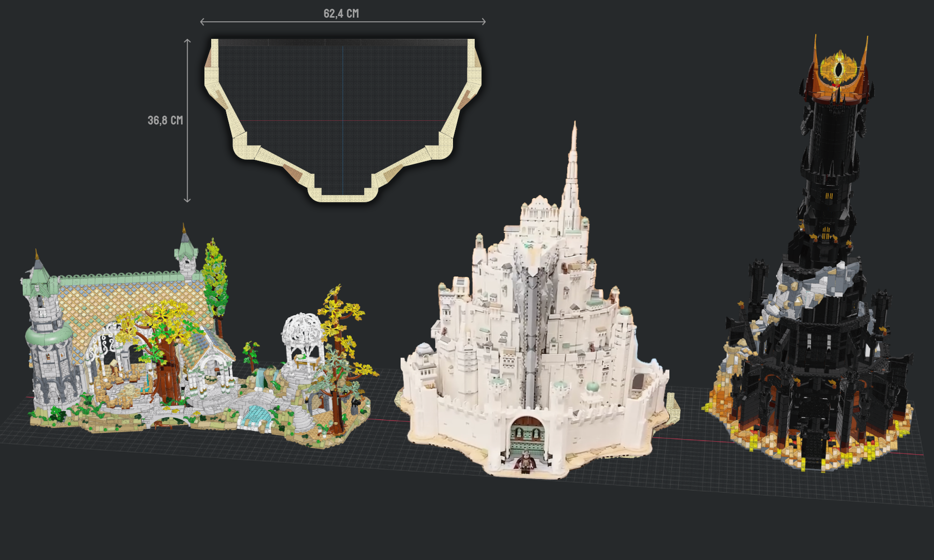
Task: Select the top-down base plate outline
Action: [343, 120]
